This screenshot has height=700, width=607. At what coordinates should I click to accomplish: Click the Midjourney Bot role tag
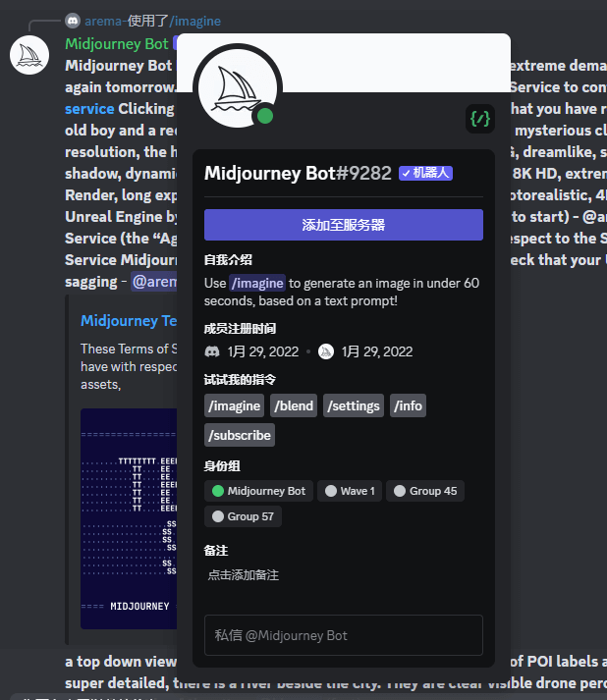[258, 491]
